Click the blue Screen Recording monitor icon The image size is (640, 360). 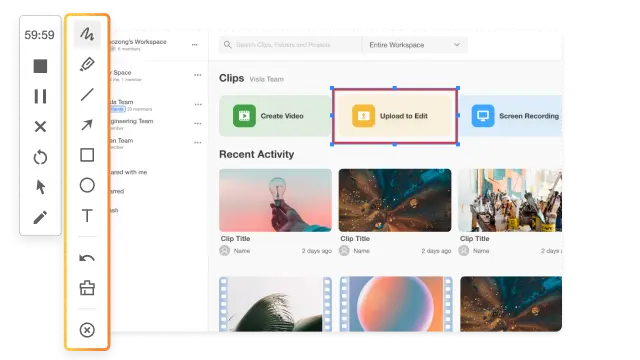483,116
